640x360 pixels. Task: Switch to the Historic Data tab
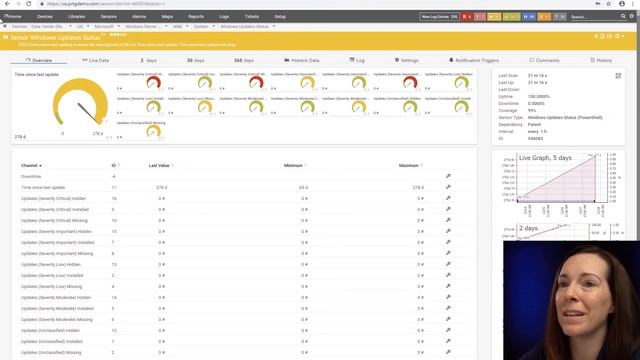coord(302,60)
